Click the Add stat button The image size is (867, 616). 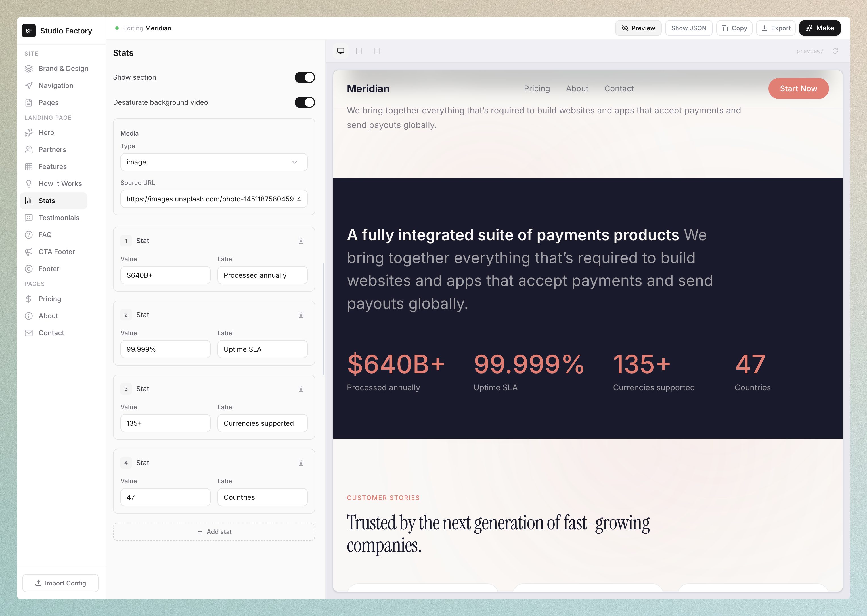point(214,532)
